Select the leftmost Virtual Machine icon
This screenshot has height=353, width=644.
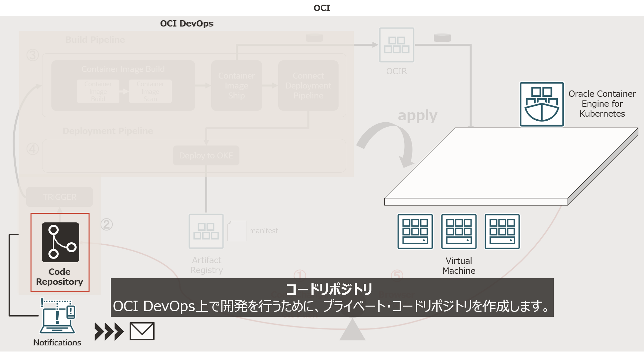(415, 231)
